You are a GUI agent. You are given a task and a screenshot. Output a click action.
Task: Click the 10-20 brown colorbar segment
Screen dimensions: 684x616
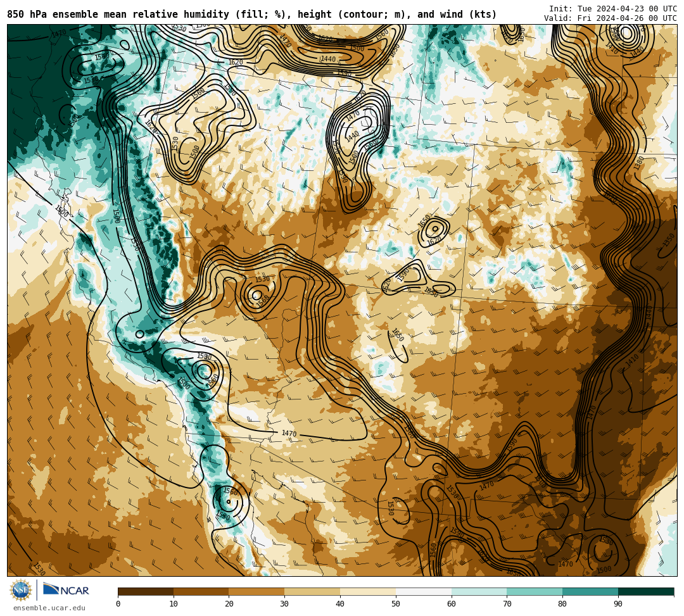(x=201, y=591)
